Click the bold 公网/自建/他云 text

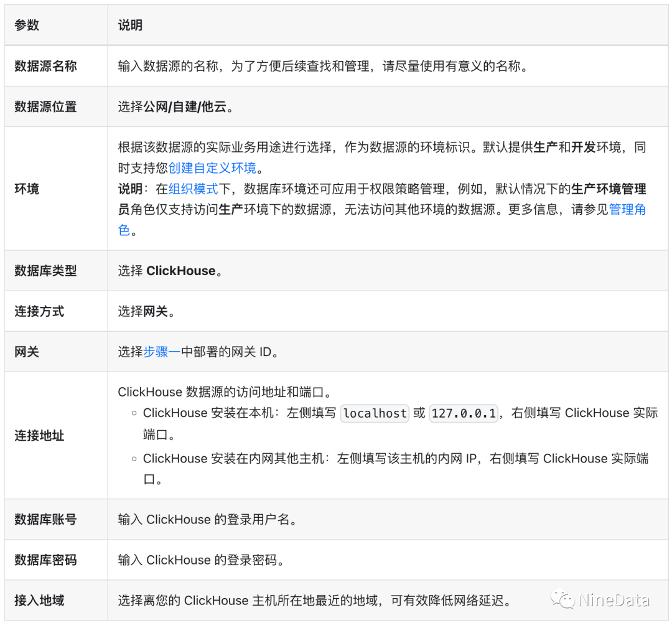185,106
